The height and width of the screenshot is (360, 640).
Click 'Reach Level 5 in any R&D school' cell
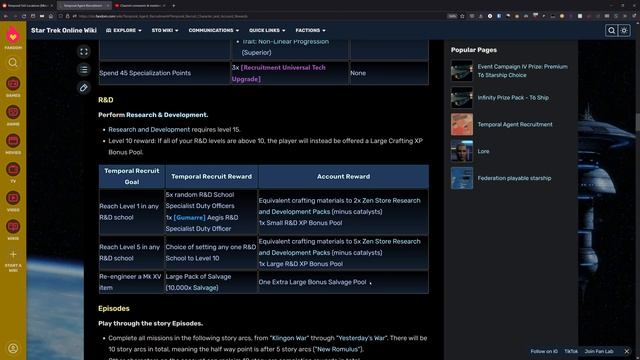pos(131,253)
